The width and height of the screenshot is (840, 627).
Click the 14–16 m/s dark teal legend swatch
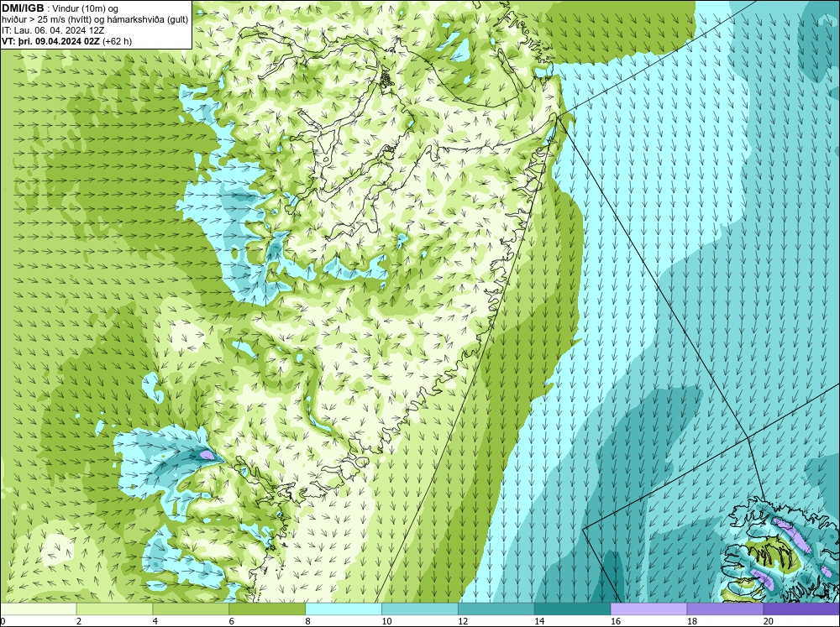tap(573, 609)
